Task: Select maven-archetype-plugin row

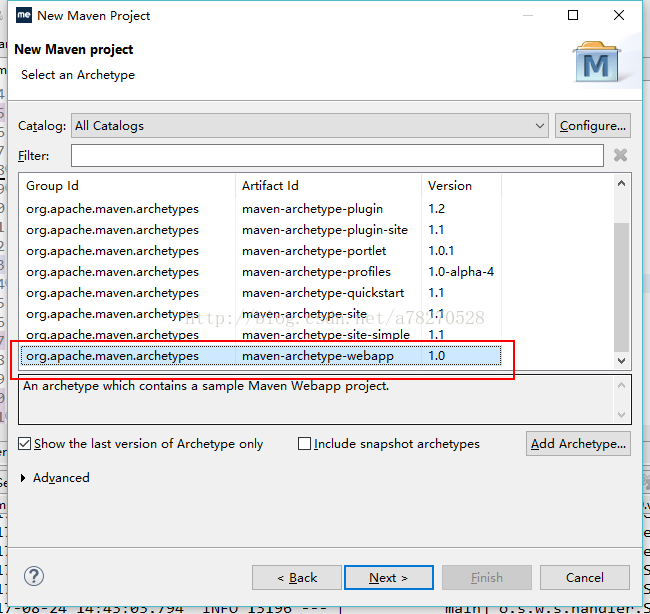Action: 260,209
